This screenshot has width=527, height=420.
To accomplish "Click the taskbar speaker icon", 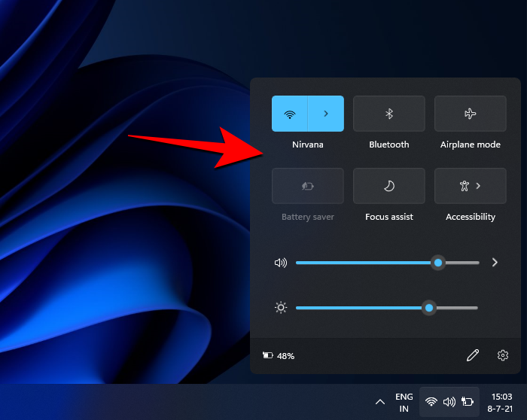I will 449,402.
